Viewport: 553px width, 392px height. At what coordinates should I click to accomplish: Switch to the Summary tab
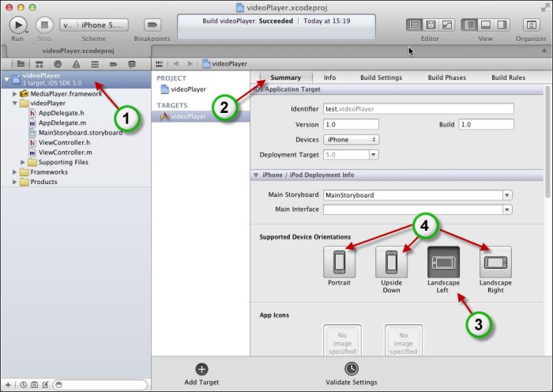[286, 77]
